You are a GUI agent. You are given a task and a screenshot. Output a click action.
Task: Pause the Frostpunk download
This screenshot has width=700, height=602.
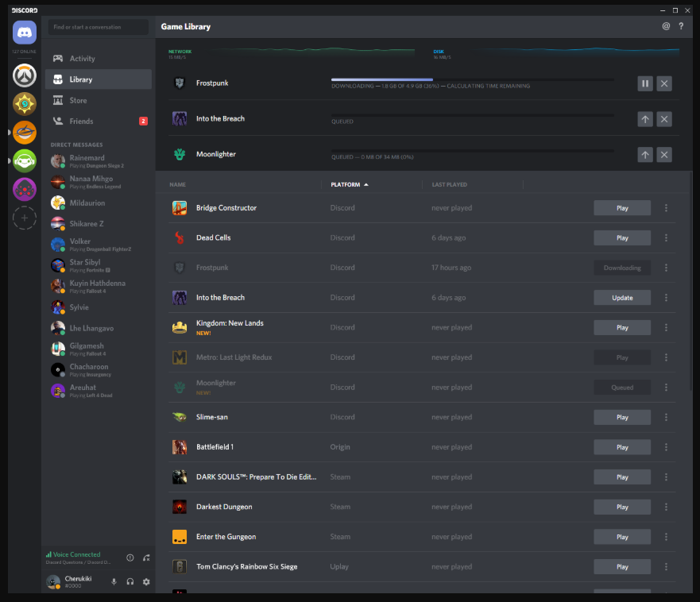[x=645, y=83]
